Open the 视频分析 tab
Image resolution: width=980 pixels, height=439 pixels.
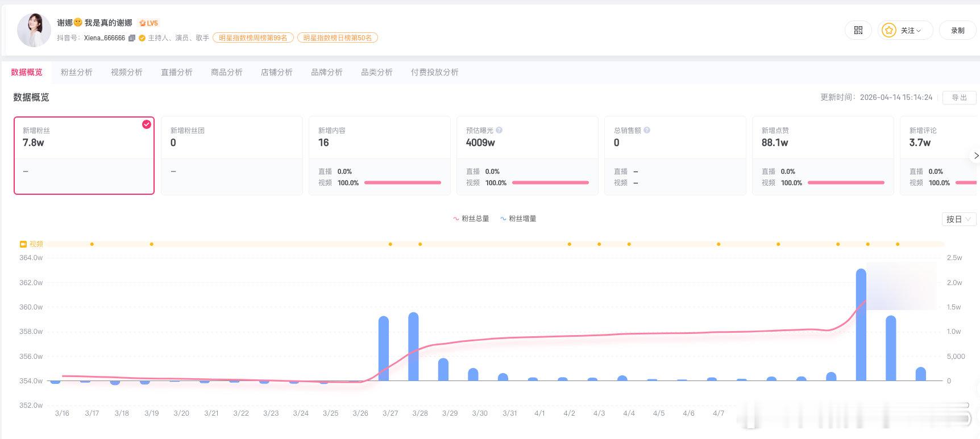(127, 72)
